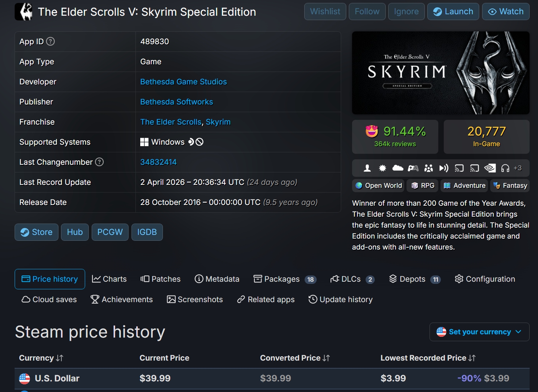538x392 pixels.
Task: Sort by Lowest Recorded Price column
Action: pos(428,358)
